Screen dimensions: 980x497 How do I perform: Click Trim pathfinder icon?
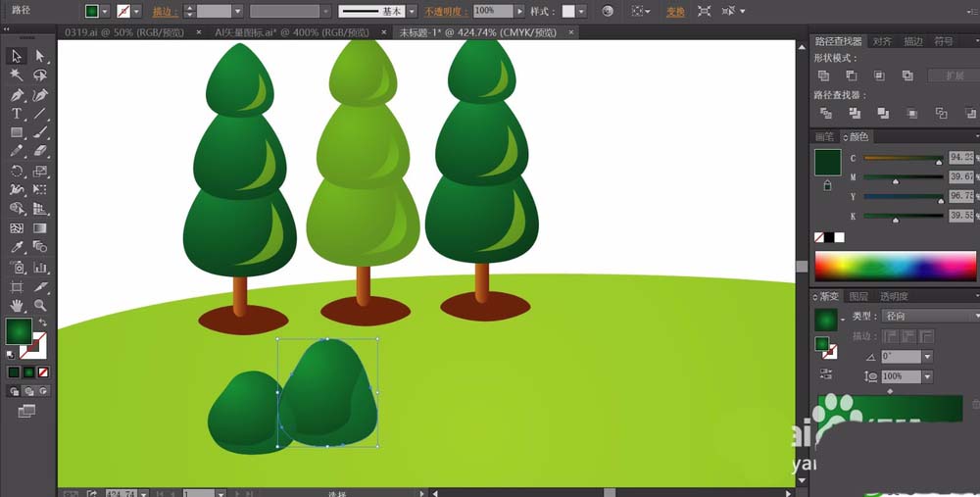click(855, 113)
